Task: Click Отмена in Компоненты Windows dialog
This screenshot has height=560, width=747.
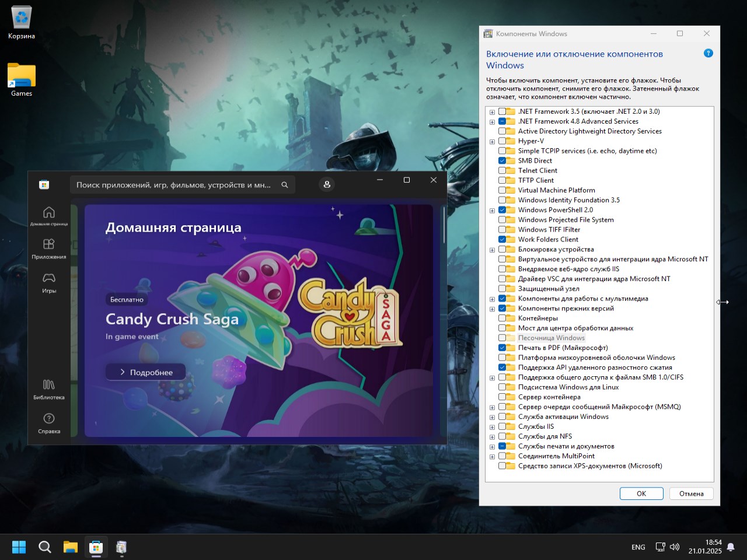Action: tap(692, 494)
